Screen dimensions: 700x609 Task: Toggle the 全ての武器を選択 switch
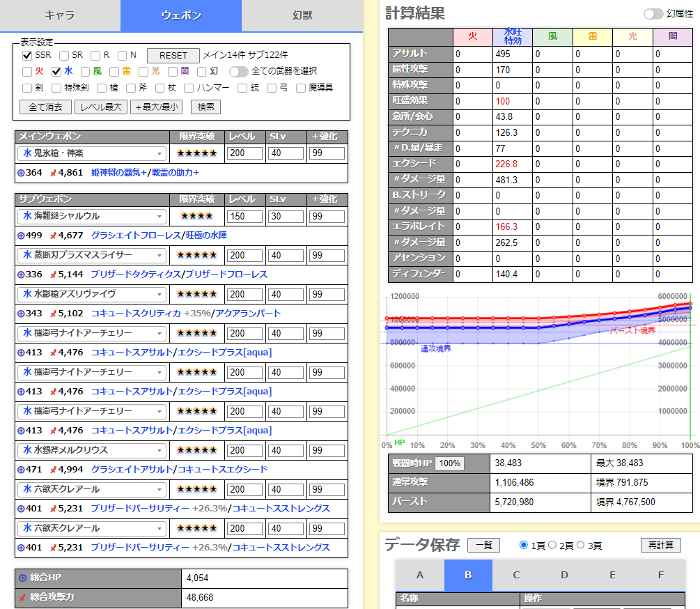(239, 71)
